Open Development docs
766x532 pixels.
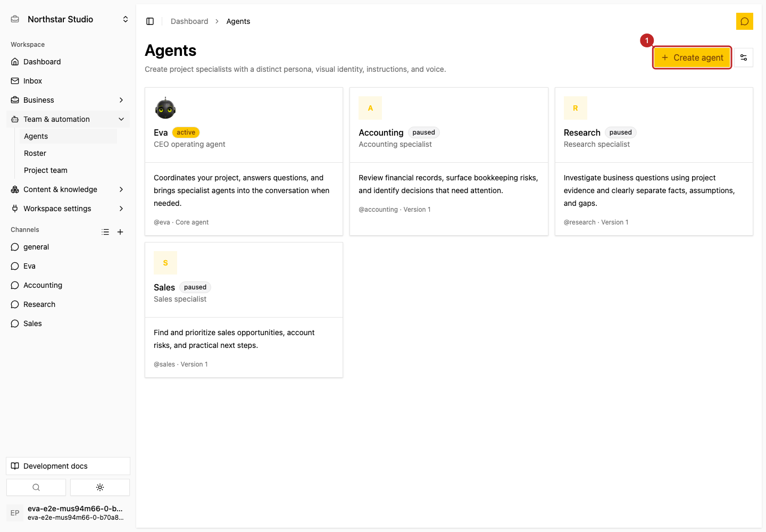[68, 466]
